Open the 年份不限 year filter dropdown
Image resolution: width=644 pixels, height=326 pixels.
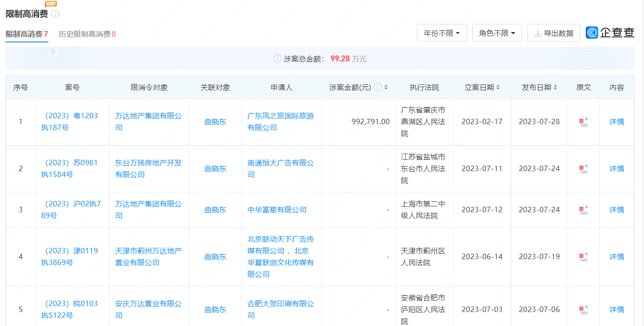click(442, 33)
